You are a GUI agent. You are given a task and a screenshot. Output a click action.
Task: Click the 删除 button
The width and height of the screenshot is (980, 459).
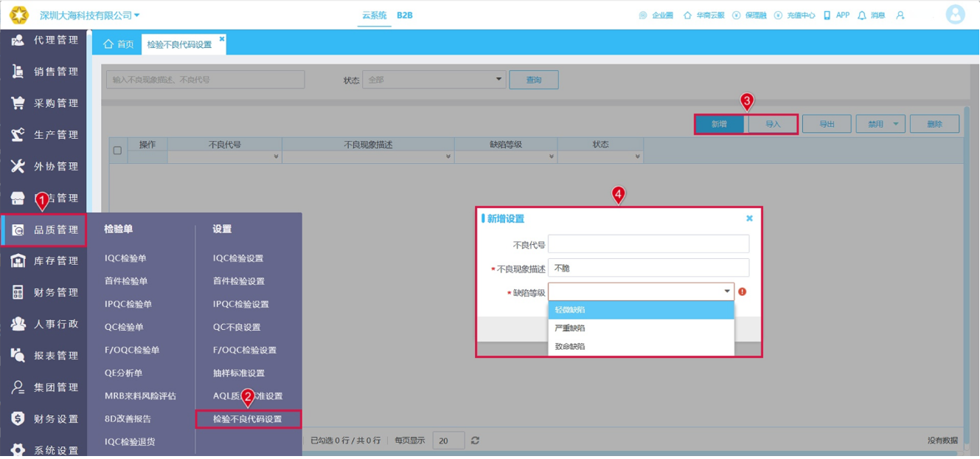(934, 124)
